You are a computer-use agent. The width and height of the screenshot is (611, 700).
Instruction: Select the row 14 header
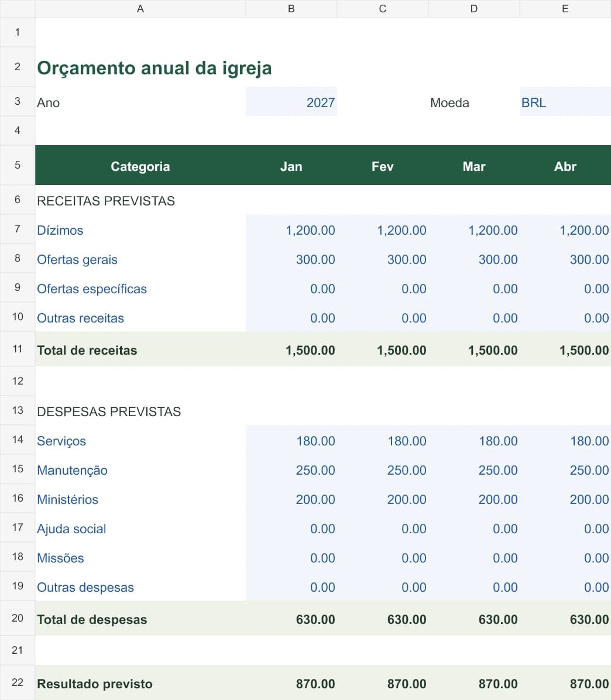click(18, 440)
